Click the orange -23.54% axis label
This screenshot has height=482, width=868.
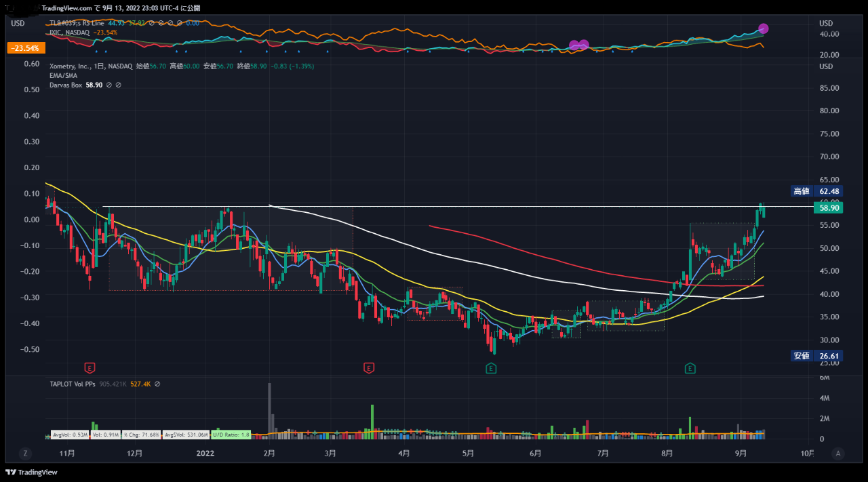point(26,48)
